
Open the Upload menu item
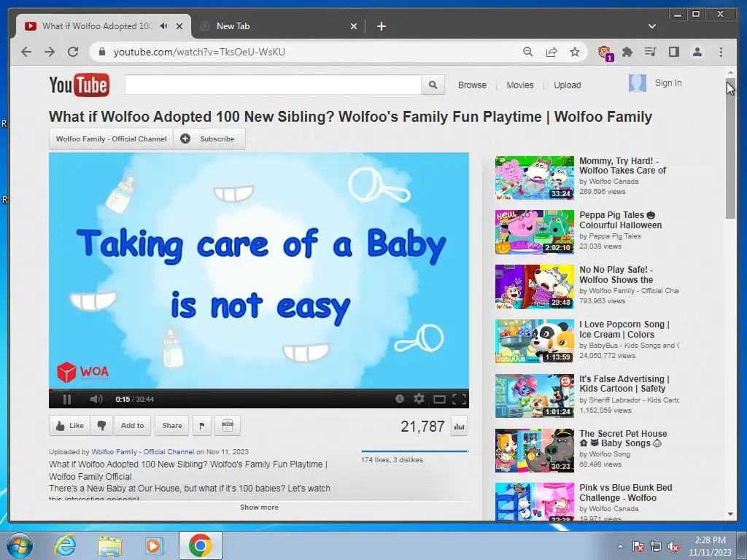567,85
